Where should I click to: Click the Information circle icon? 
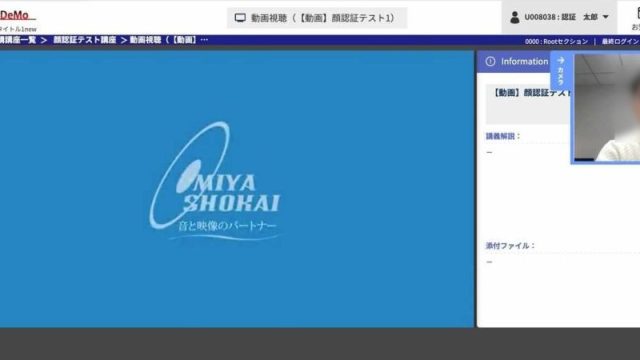[x=490, y=62]
